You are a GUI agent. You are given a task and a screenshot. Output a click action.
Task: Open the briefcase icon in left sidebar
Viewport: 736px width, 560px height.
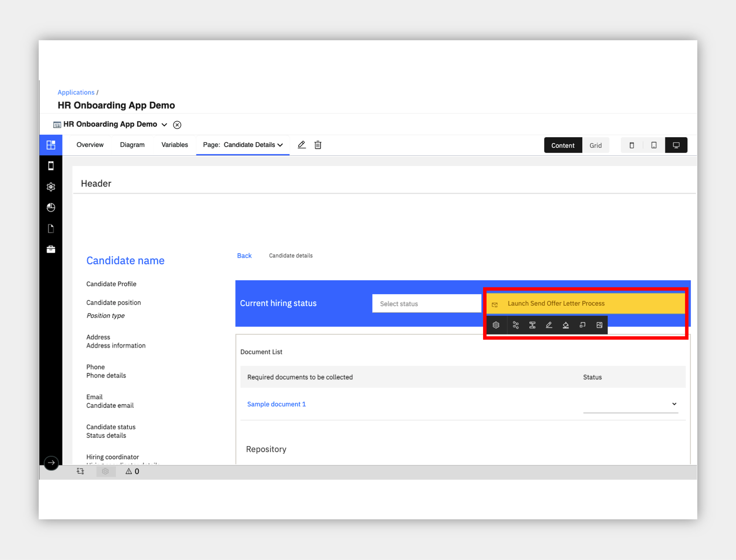(x=51, y=249)
